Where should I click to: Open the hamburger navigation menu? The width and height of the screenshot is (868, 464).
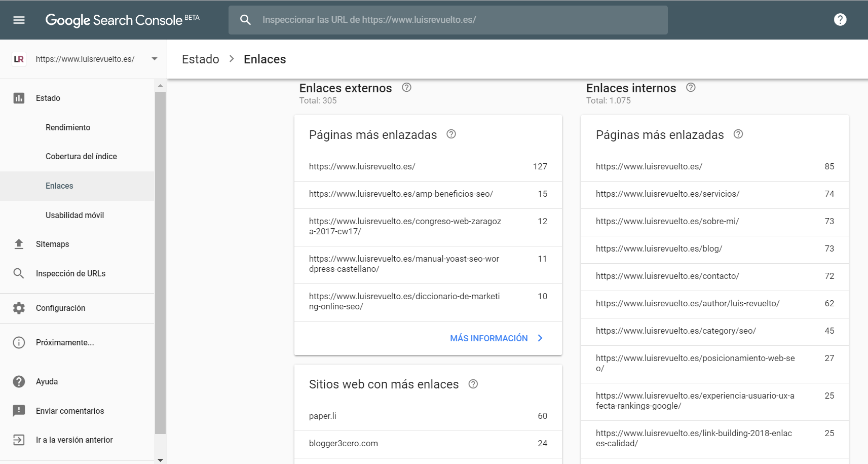[x=19, y=20]
